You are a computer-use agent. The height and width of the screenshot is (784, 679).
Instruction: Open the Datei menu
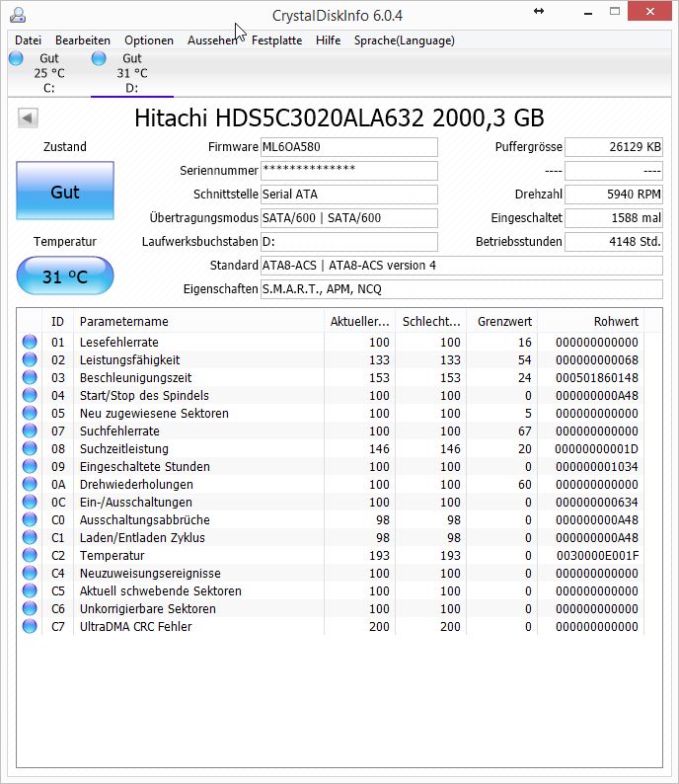click(x=28, y=40)
